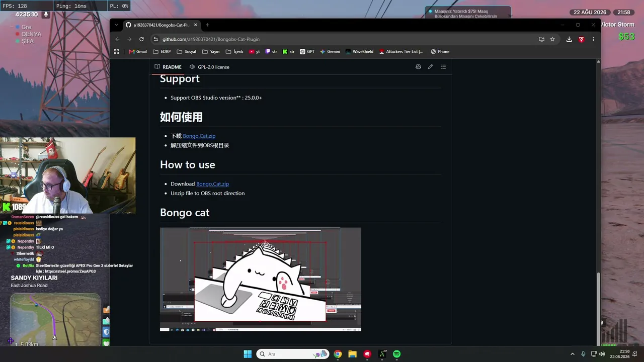
Task: Click 'Unzip file to OBS root direction' text
Action: (x=207, y=193)
